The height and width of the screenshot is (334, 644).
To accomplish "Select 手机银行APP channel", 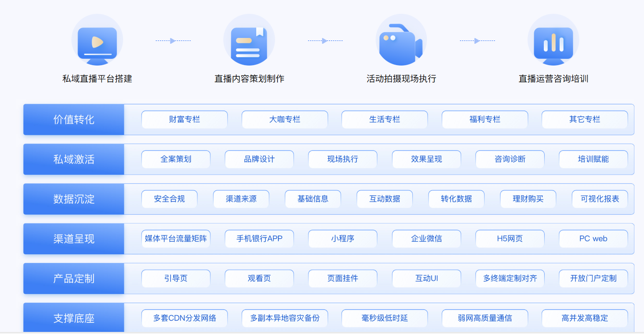I will [x=259, y=239].
